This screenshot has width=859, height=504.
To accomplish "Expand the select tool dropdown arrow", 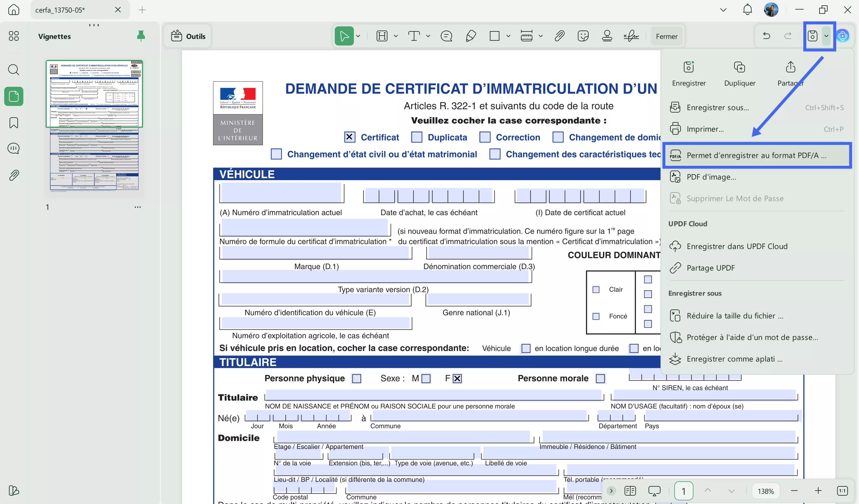I will point(358,36).
